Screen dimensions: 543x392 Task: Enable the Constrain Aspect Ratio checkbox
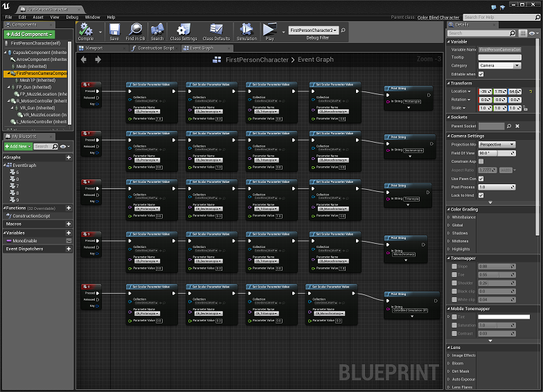481,161
